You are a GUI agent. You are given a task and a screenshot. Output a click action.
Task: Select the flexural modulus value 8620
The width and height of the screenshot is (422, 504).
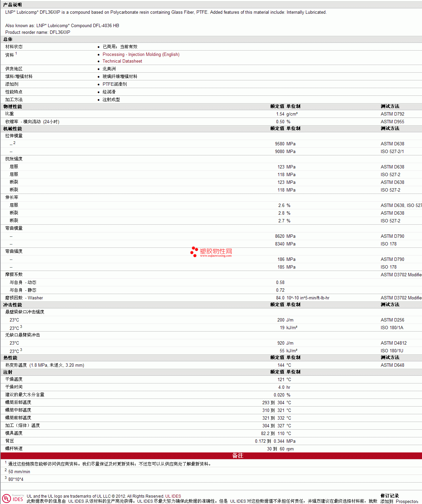click(280, 236)
